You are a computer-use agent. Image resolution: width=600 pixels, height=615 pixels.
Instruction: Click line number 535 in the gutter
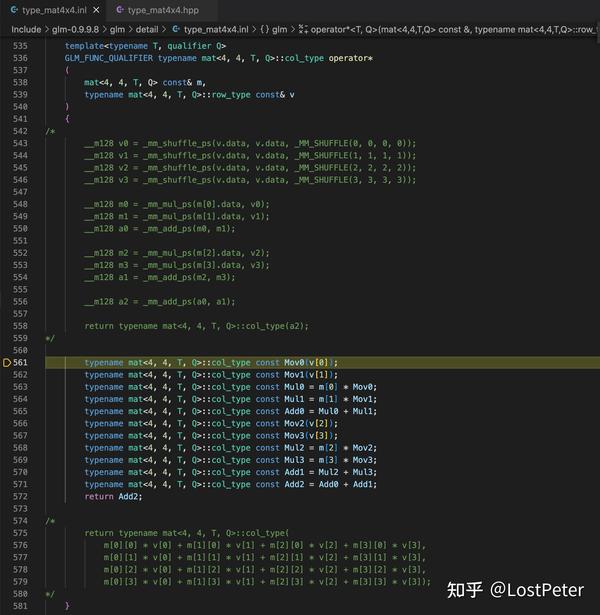pos(20,46)
